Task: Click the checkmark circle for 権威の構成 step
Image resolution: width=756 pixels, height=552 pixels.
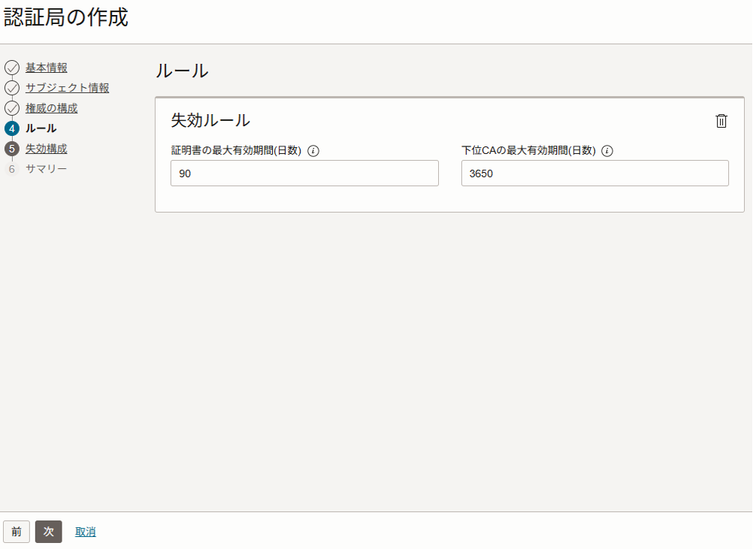Action: [x=11, y=108]
